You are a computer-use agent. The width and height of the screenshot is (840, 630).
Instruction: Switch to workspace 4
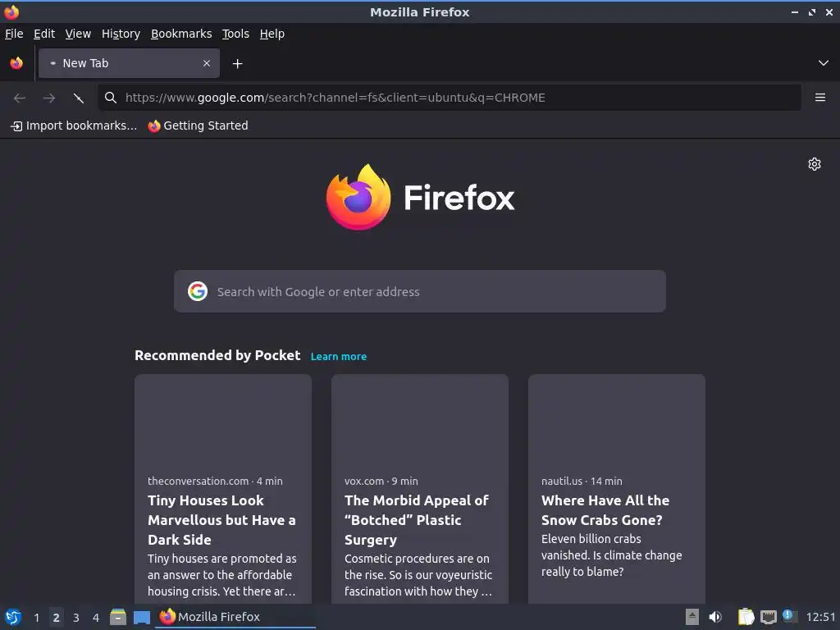tap(96, 618)
